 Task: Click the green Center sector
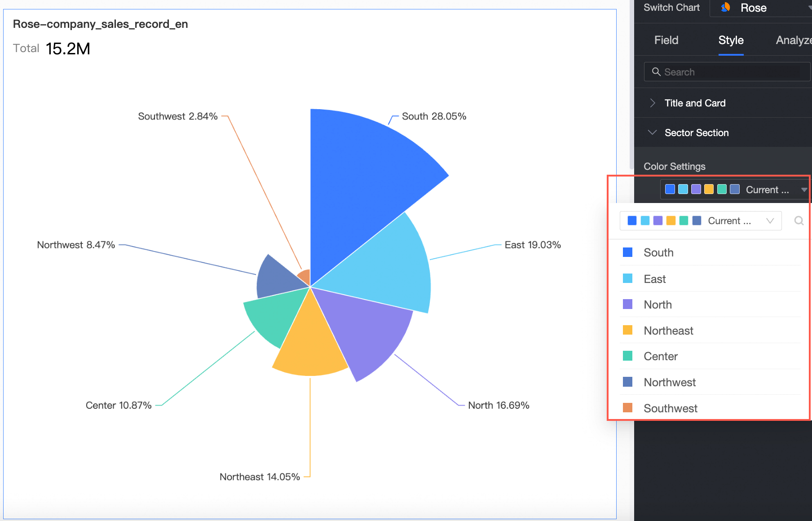click(274, 314)
